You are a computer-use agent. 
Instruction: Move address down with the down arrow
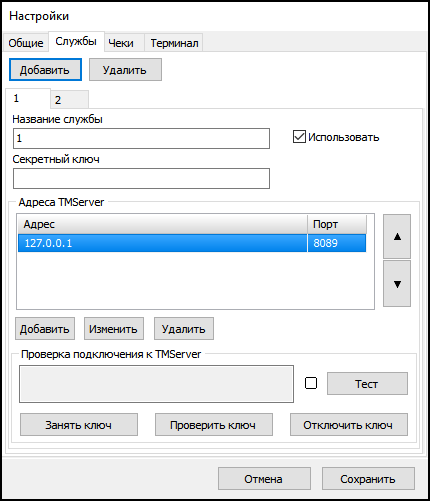point(397,284)
